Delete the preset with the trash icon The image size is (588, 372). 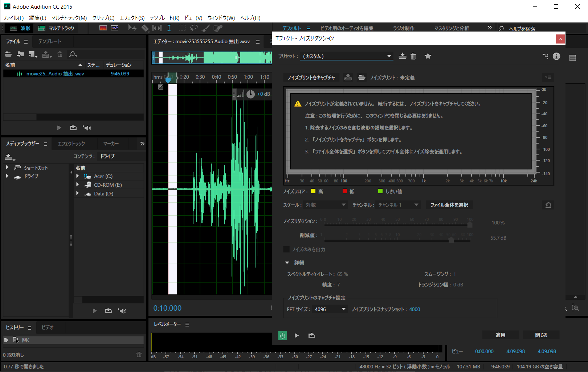coord(413,56)
